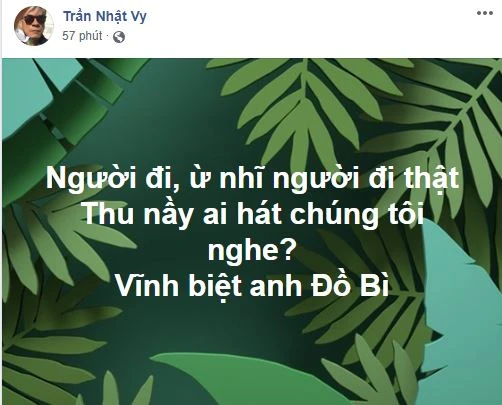Open Trần Nhật Vy's profile picture
The width and height of the screenshot is (502, 405).
(x=34, y=26)
